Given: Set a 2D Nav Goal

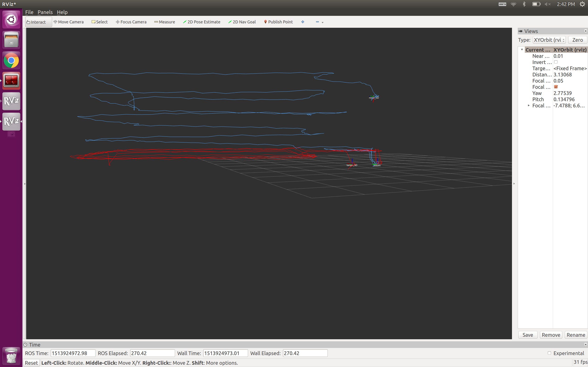Looking at the screenshot, I should (242, 22).
